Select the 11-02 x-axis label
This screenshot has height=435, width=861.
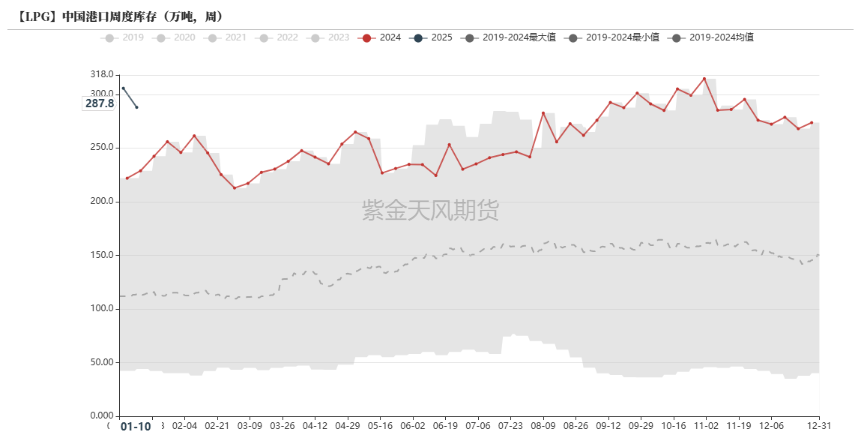pos(706,426)
